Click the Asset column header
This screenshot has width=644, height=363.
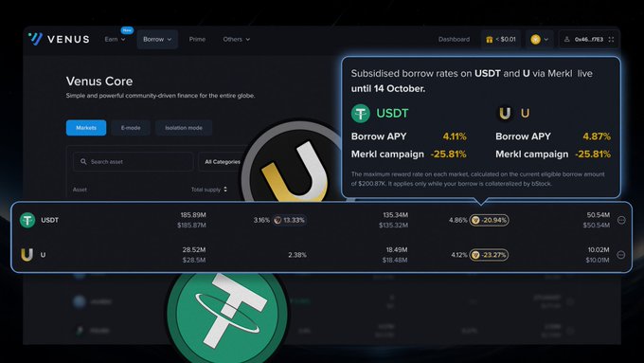click(x=80, y=190)
